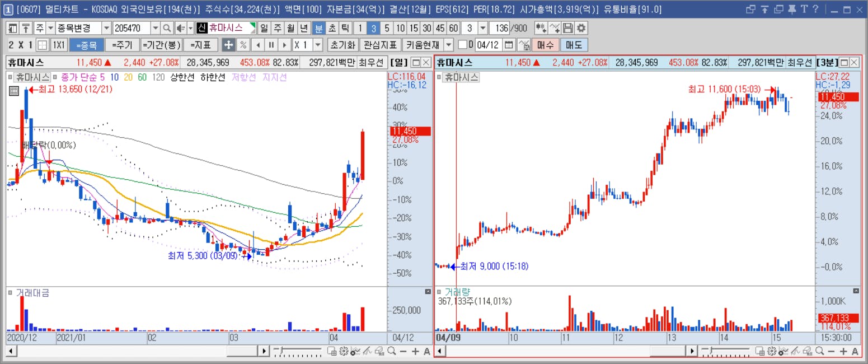This screenshot has width=868, height=364.
Task: Click the 매도 sell button
Action: pyautogui.click(x=574, y=45)
